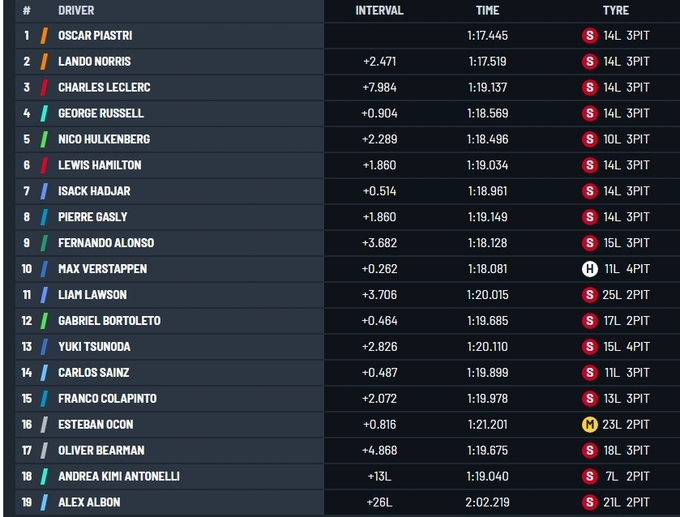This screenshot has width=680, height=517.
Task: Click Esteban Ocon's medium tyre icon
Action: coord(590,425)
